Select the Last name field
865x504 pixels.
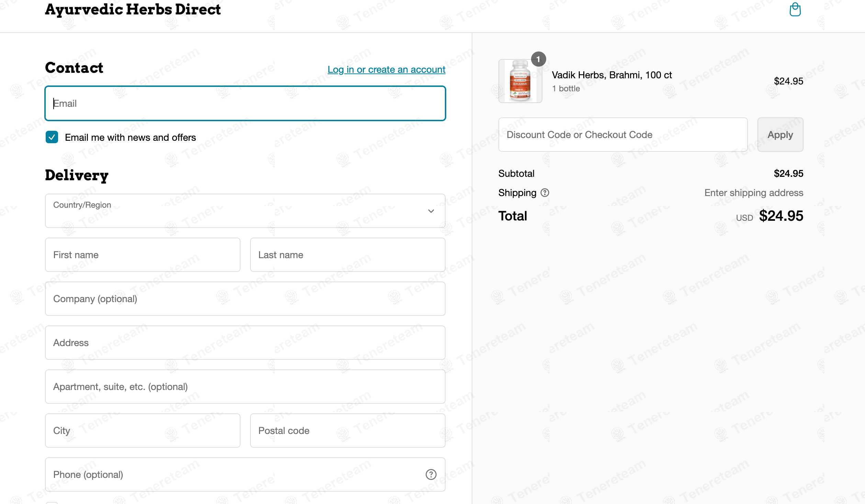point(348,255)
